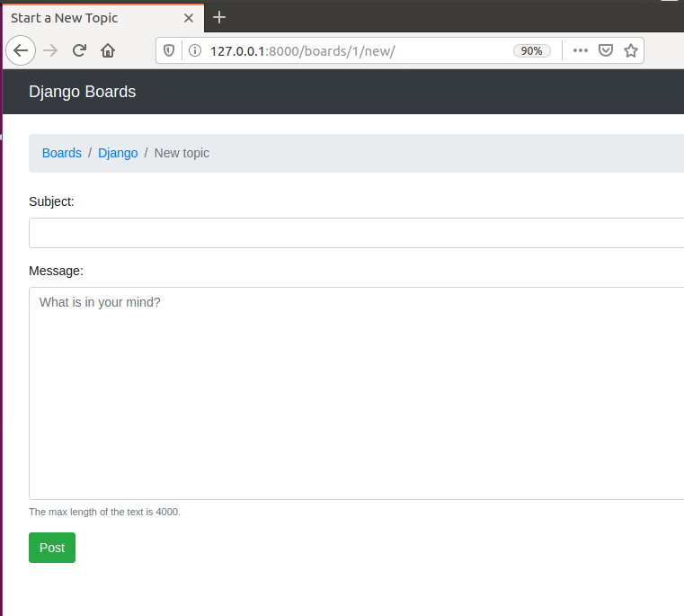Open Django Boards navbar brand link
The image size is (684, 616).
82,92
